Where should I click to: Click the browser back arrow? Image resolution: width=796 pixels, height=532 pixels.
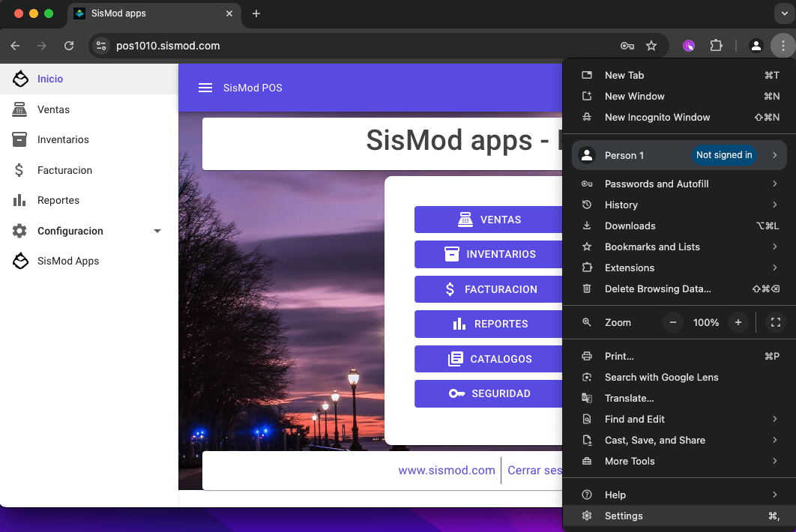tap(15, 46)
